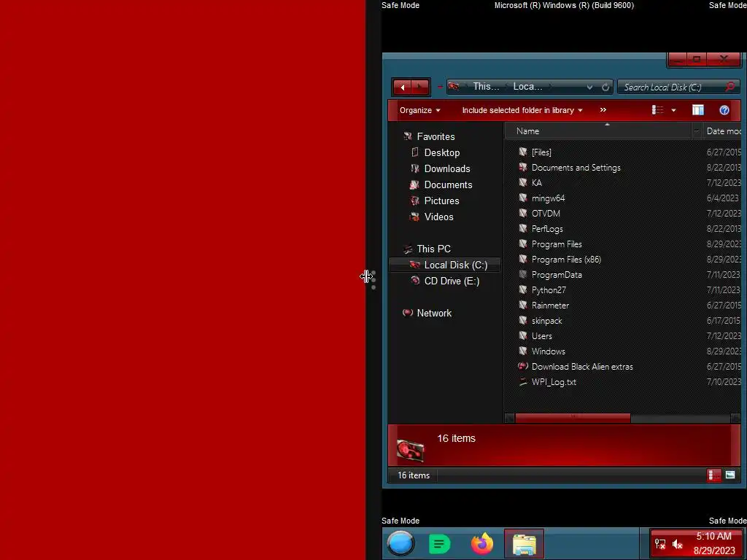Image resolution: width=747 pixels, height=560 pixels.
Task: Open the 5:10 AM clock in tray
Action: coord(714,542)
